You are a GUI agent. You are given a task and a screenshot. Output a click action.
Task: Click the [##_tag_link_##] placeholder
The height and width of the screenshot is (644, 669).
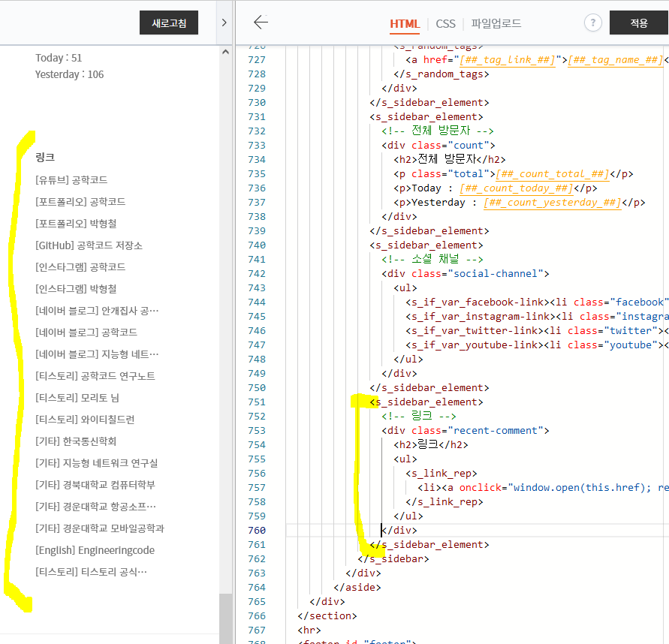tap(508, 60)
